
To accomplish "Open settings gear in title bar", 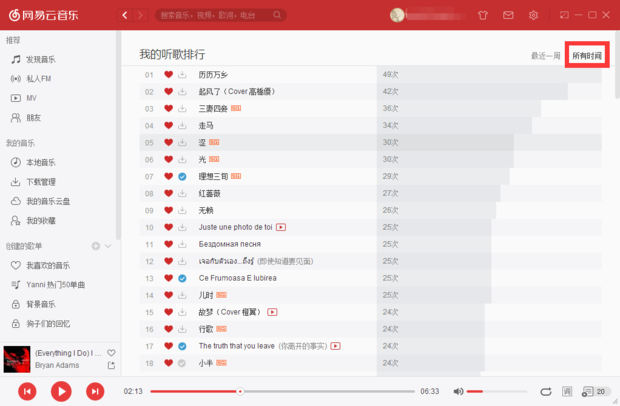I will pyautogui.click(x=533, y=15).
